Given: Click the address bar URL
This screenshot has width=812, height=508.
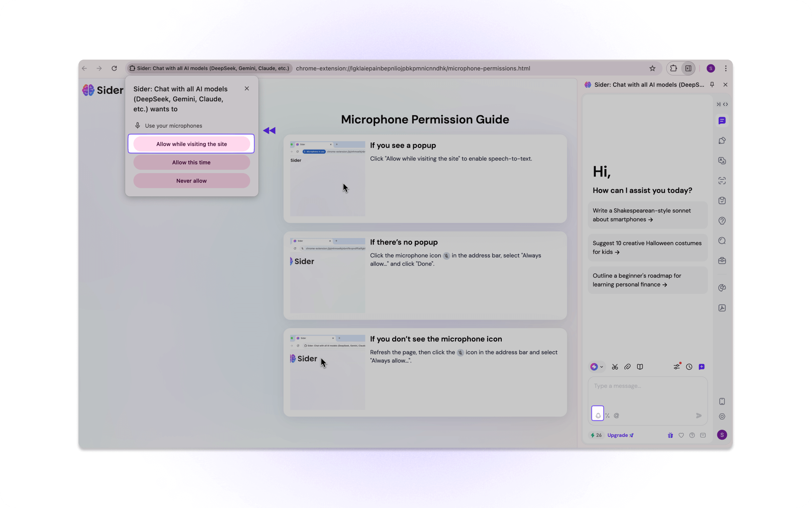Looking at the screenshot, I should [413, 68].
